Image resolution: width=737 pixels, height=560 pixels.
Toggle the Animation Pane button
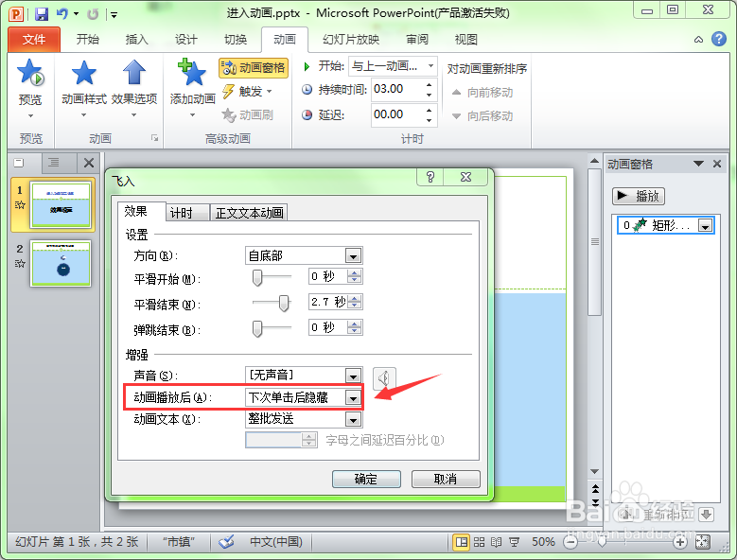pyautogui.click(x=254, y=68)
